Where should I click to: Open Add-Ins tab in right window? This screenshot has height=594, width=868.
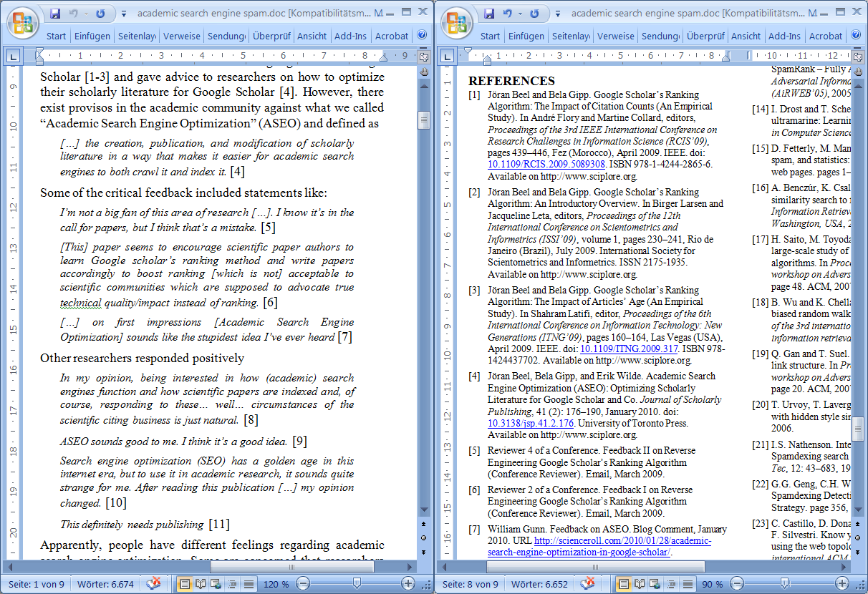(784, 36)
